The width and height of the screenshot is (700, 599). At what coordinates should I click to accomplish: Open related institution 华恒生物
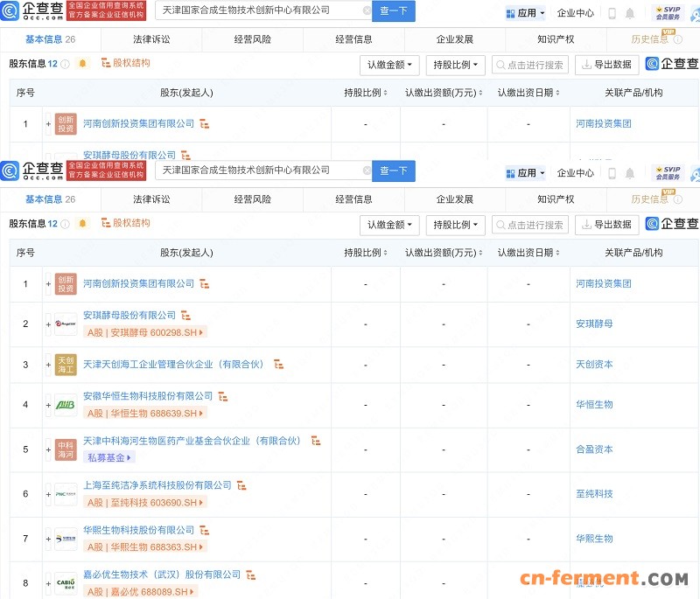pyautogui.click(x=594, y=405)
